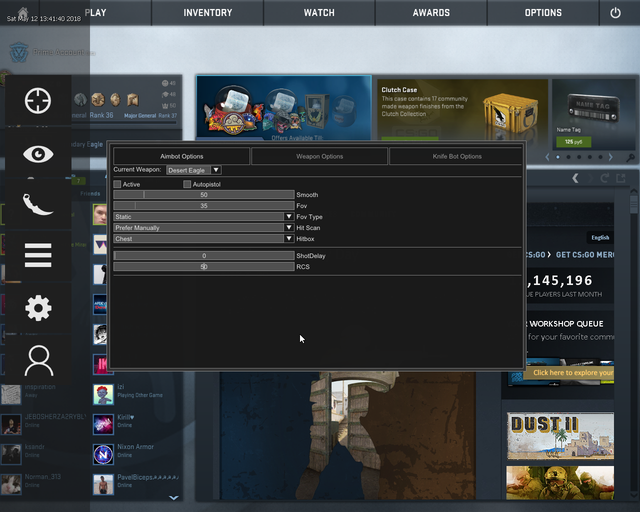
Task: Open the Hitbox Chest dropdown
Action: [204, 238]
